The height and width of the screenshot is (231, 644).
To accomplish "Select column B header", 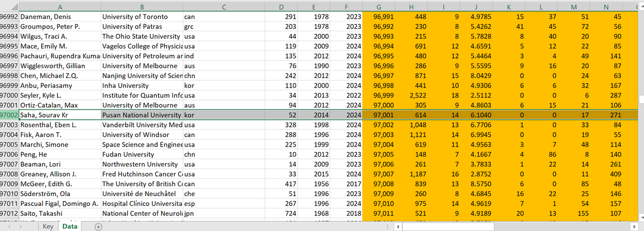I will pyautogui.click(x=141, y=7).
